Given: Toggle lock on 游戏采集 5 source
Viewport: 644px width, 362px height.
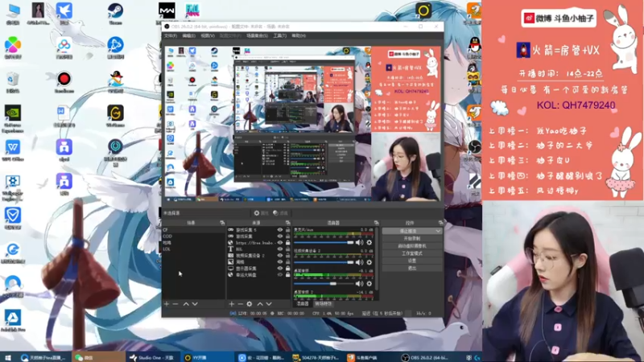Looking at the screenshot, I should pyautogui.click(x=288, y=230).
